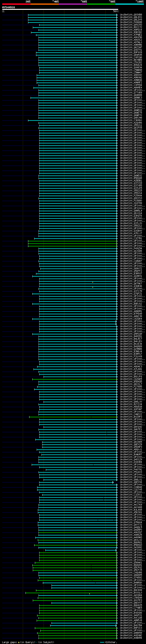The height and width of the screenshot is (644, 146).
Task: Open hit UniRef100_Q8L8Y0
Action: pos(131,17)
